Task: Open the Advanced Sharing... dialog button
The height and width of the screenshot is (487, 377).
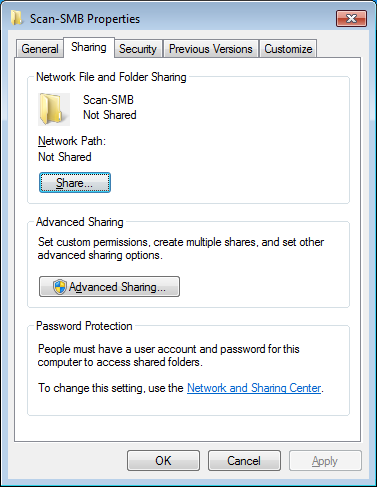Action: point(109,287)
